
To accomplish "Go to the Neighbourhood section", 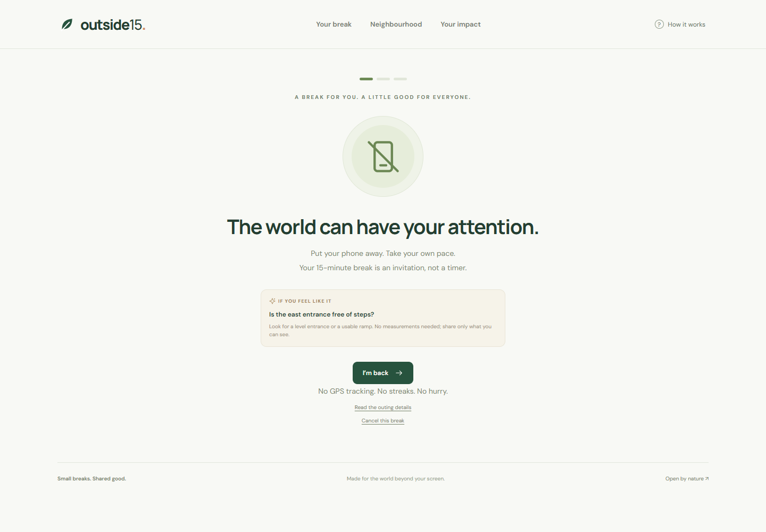I will 396,24.
